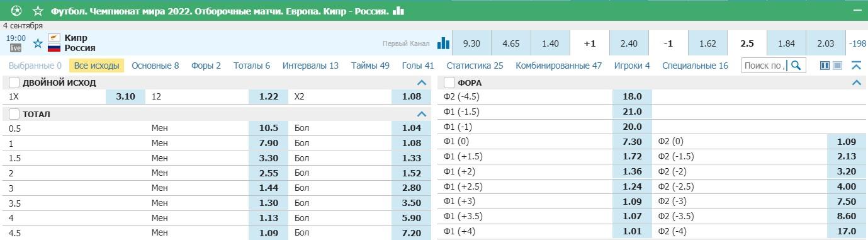Click the search magnifier icon
Viewport: 868px width, 240px height.
coord(796,66)
